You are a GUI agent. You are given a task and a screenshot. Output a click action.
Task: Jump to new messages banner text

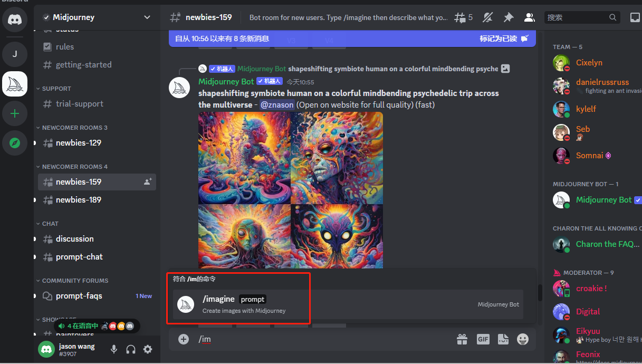222,39
